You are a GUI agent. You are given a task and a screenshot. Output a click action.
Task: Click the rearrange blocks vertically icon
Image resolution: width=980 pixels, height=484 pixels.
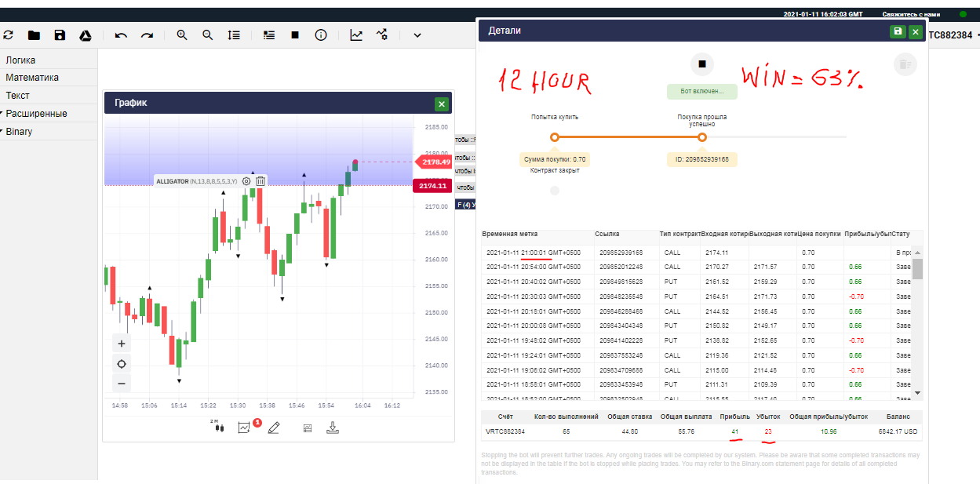234,35
